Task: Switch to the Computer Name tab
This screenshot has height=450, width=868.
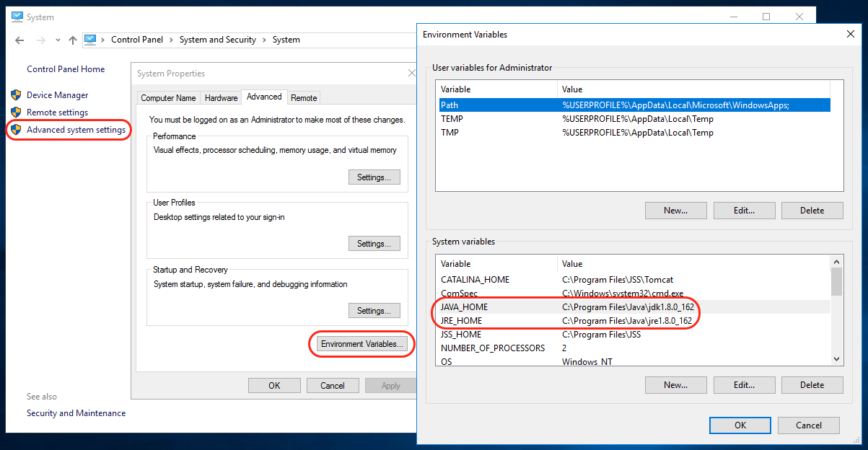Action: point(168,97)
